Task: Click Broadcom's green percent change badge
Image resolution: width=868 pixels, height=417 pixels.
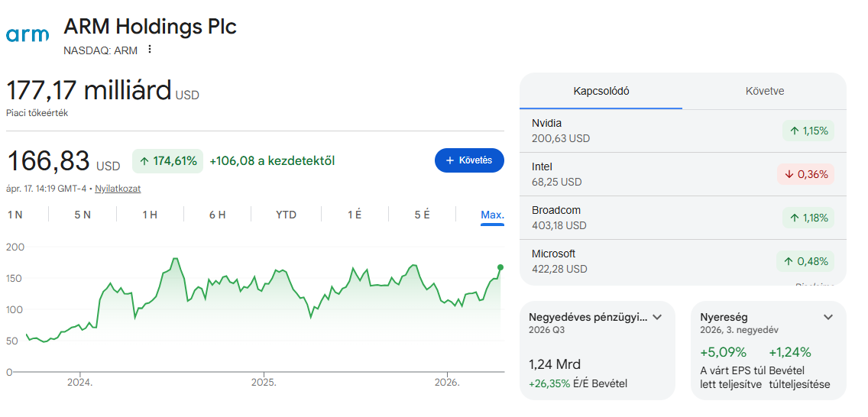Action: (805, 218)
